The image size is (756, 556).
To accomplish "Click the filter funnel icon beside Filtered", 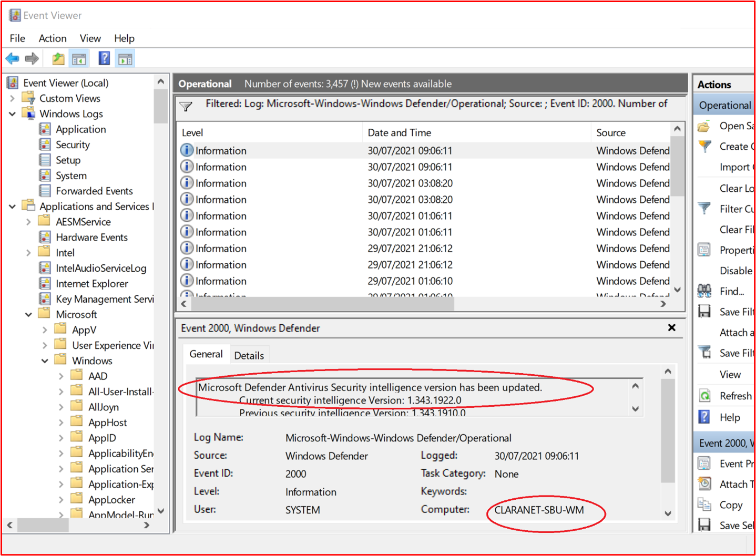I will pyautogui.click(x=186, y=106).
